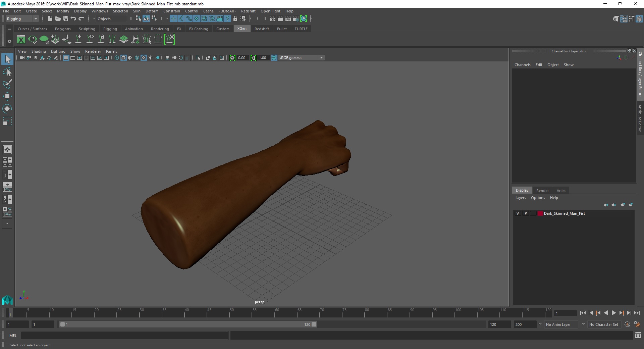Open the shelf tab list menu icon

[9, 29]
